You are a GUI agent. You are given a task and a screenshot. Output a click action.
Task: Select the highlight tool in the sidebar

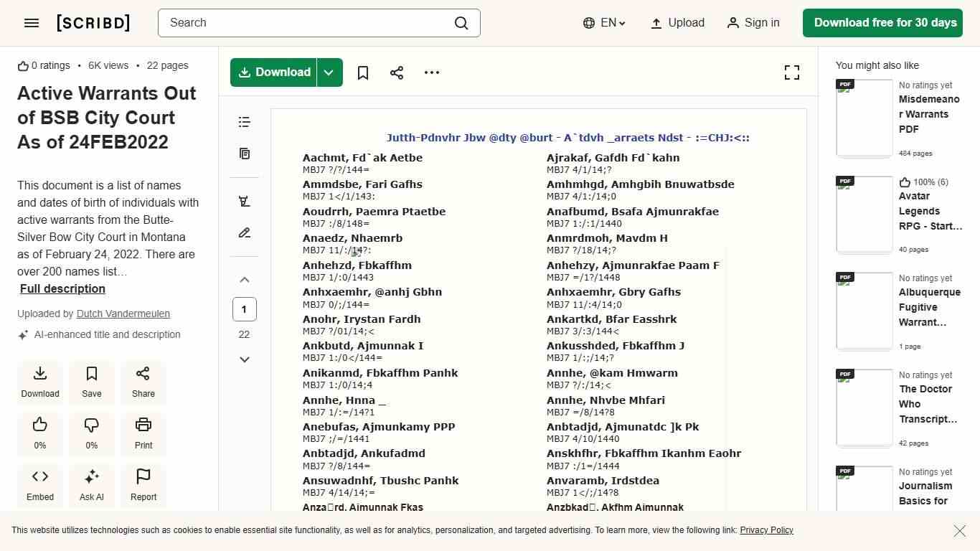[x=244, y=201]
